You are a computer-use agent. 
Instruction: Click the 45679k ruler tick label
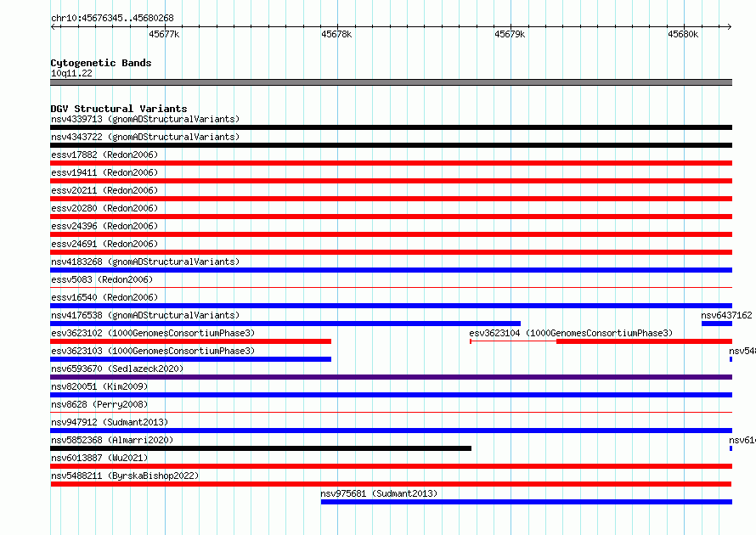510,34
